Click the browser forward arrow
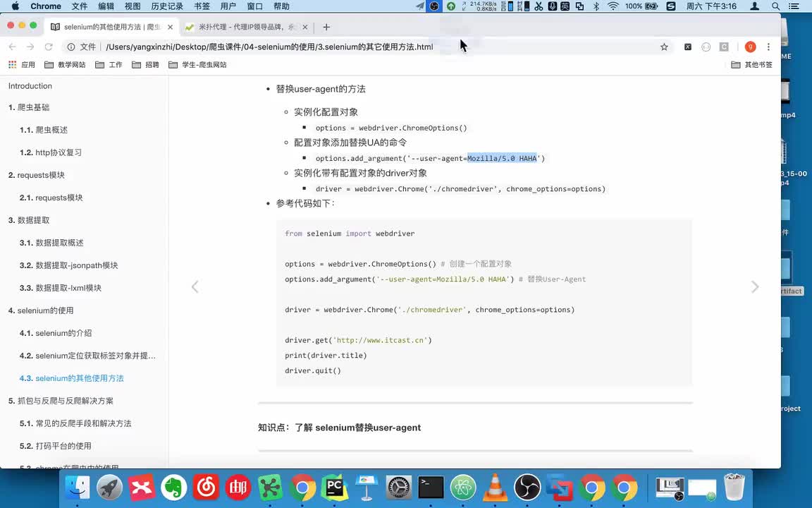Viewport: 812px width, 508px height. point(30,47)
